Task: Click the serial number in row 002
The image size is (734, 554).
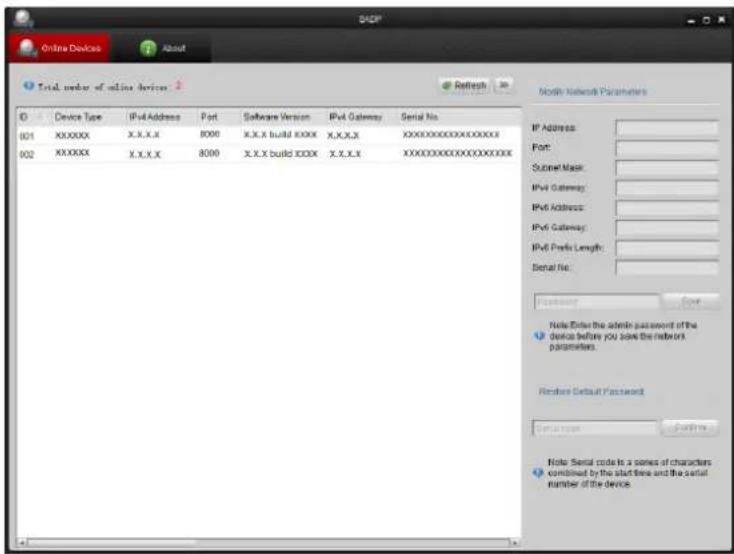Action: tap(457, 153)
